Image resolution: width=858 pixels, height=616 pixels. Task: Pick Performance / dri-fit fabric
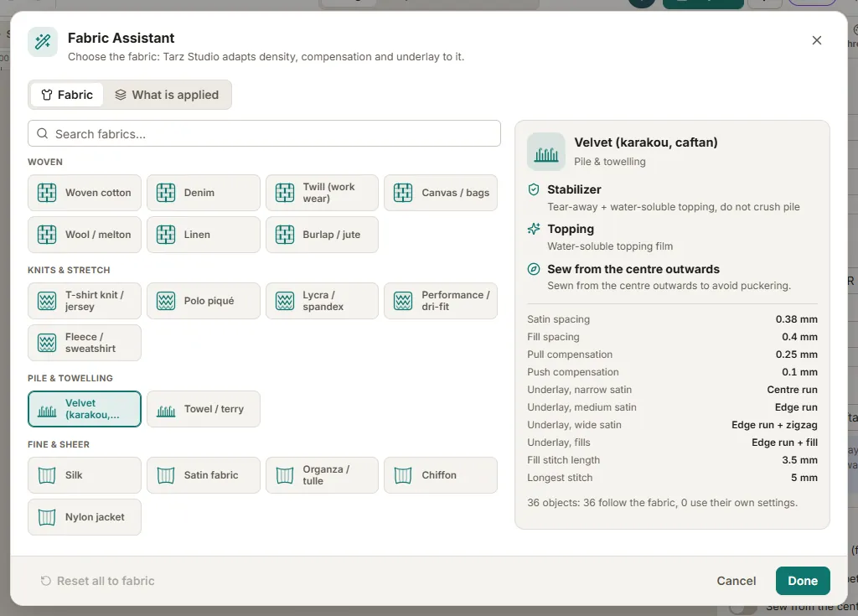pyautogui.click(x=441, y=301)
